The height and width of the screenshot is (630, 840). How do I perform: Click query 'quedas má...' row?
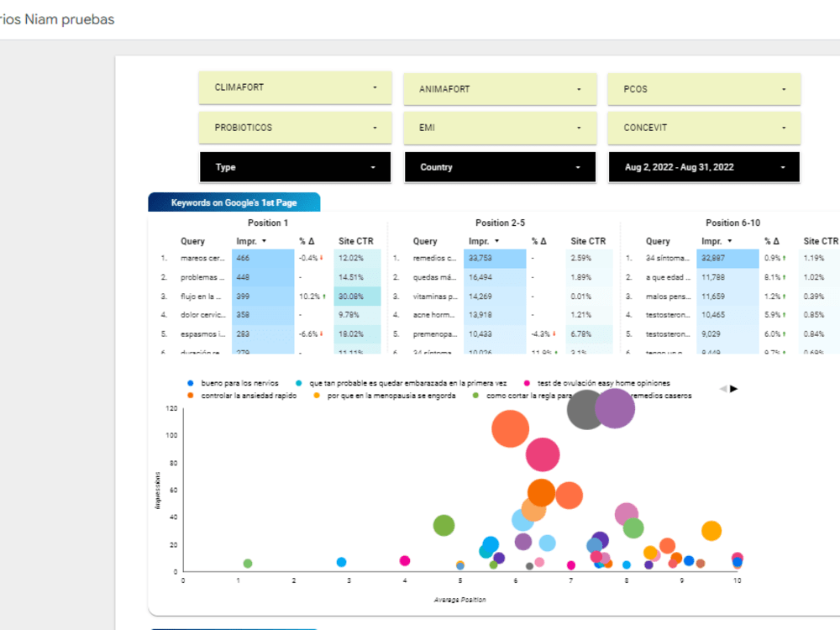[434, 277]
